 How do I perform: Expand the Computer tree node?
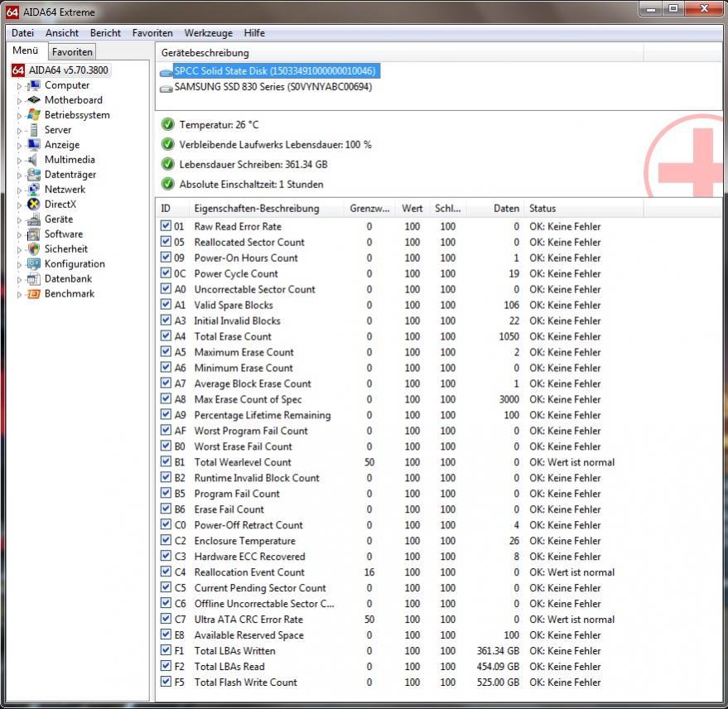19,86
